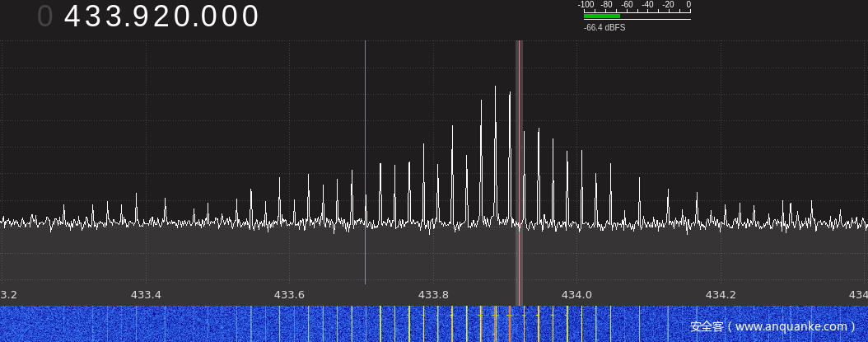Click the thin grey vertical marker line
868x342 pixels.
coord(365,165)
